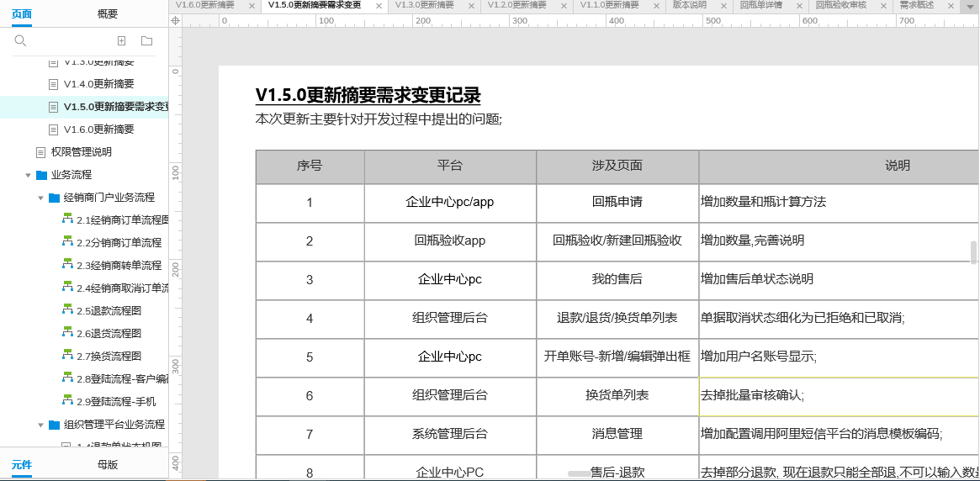Image resolution: width=980 pixels, height=481 pixels.
Task: Switch to the V1.6.0更新摘要 tab
Action: [x=205, y=5]
